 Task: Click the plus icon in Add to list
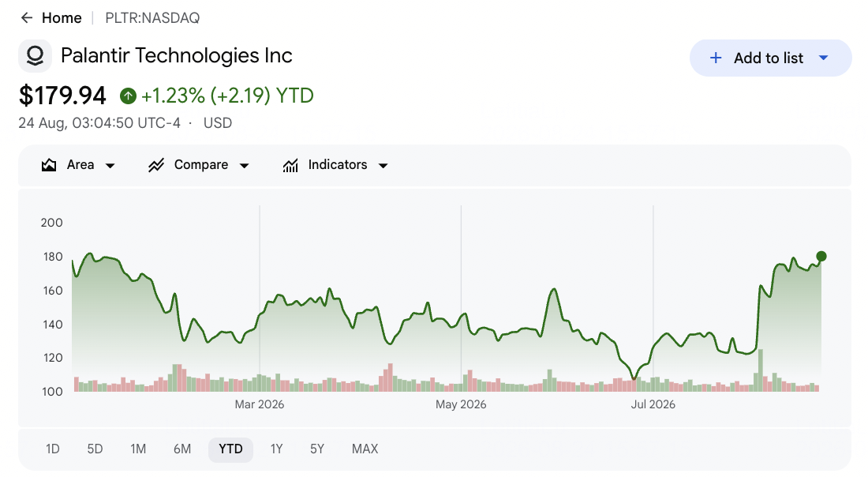[x=716, y=58]
